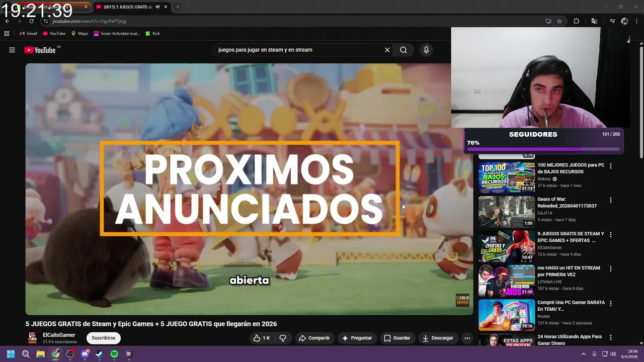Open the Maps bookmark

tap(79, 34)
